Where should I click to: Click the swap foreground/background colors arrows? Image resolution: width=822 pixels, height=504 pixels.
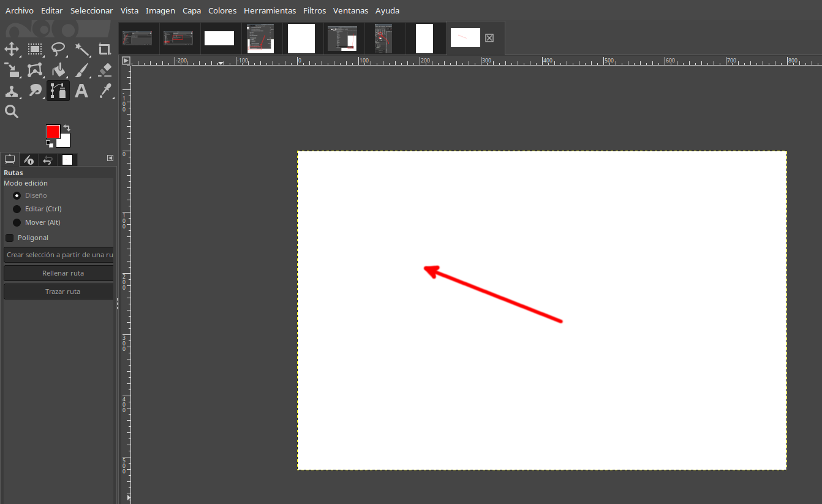point(67,128)
